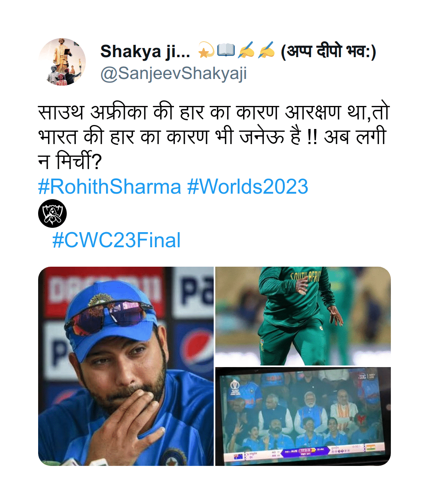This screenshot has height=504, width=429.
Task: Click the open book emoji in display name
Action: [x=226, y=51]
